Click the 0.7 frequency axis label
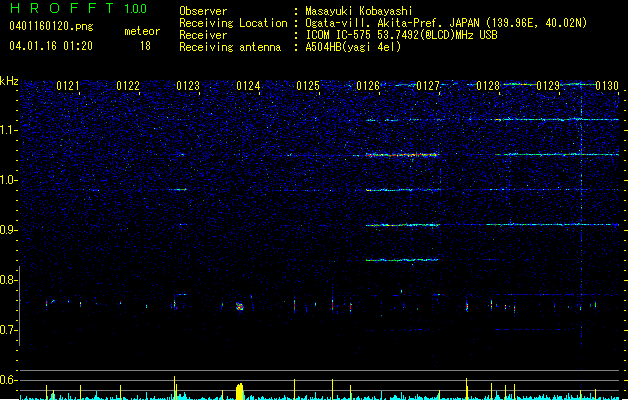The width and height of the screenshot is (629, 400). [x=9, y=330]
